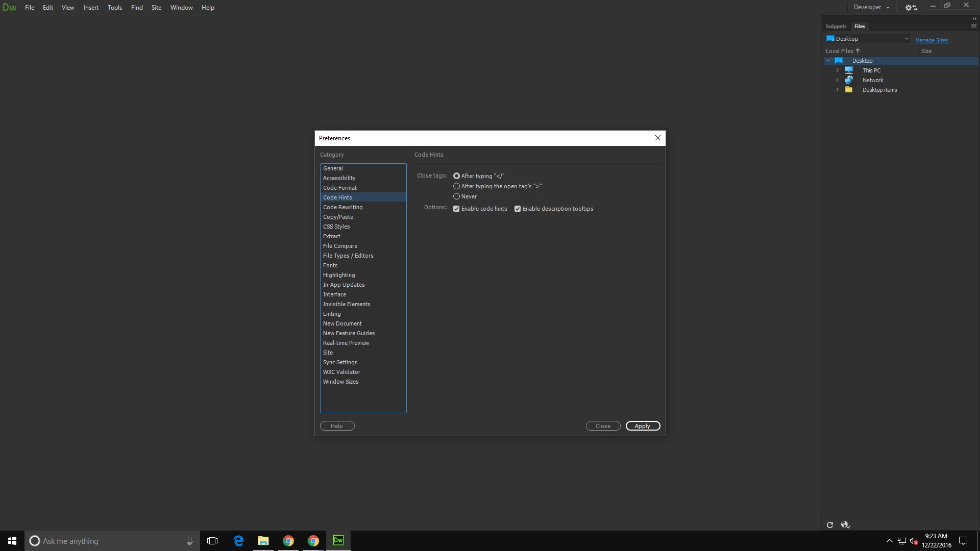Image resolution: width=980 pixels, height=551 pixels.
Task: Switch to the Snippets tab
Action: pyautogui.click(x=836, y=27)
